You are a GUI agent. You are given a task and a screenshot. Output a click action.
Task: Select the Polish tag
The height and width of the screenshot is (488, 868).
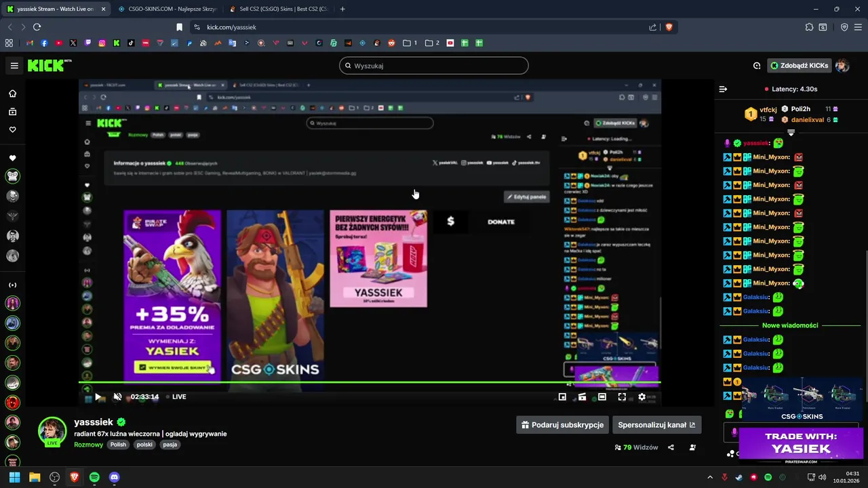click(x=119, y=445)
